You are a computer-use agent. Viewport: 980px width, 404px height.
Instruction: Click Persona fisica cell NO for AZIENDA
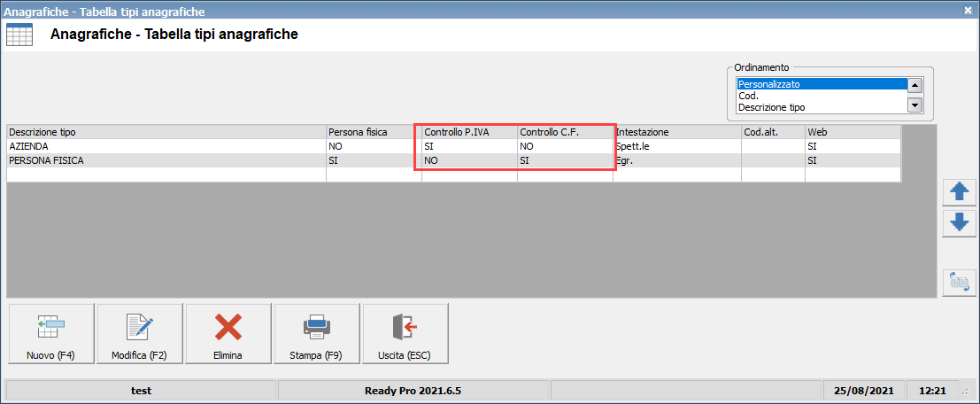pos(374,145)
